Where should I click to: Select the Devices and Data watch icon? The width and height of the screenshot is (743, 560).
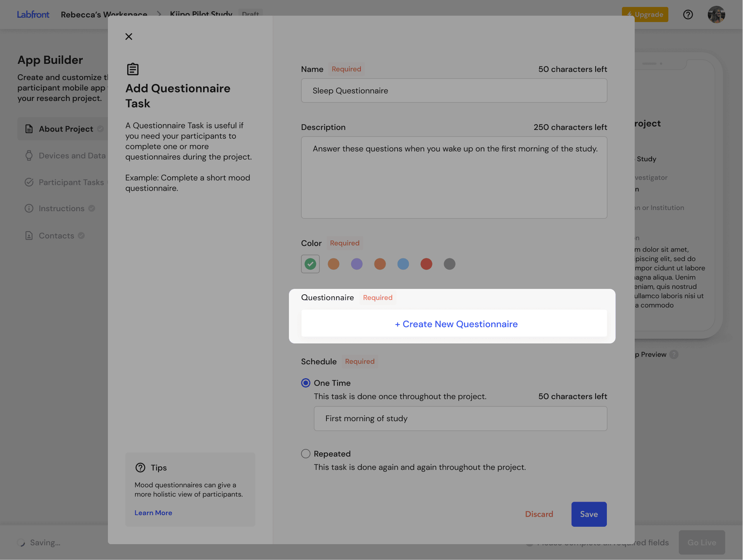(29, 155)
